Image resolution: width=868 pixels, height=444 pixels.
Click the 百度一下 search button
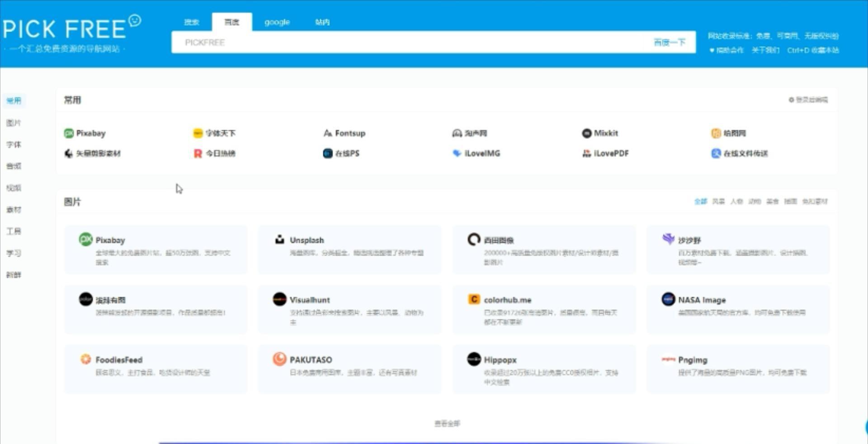[x=670, y=43]
